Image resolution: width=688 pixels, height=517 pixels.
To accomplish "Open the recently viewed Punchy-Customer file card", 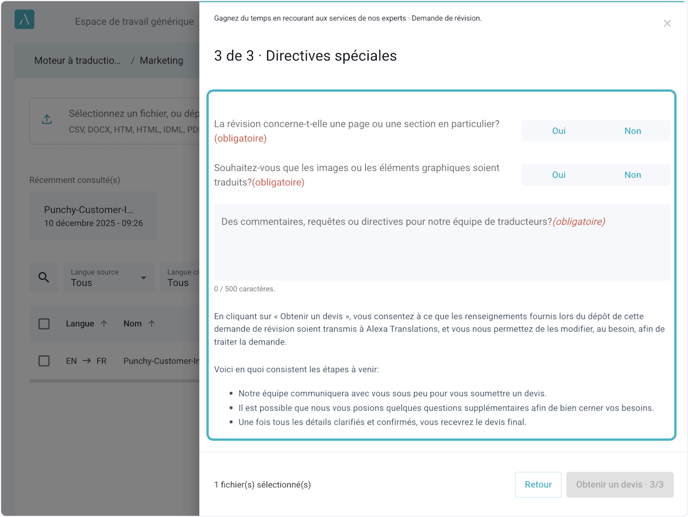I will [93, 216].
